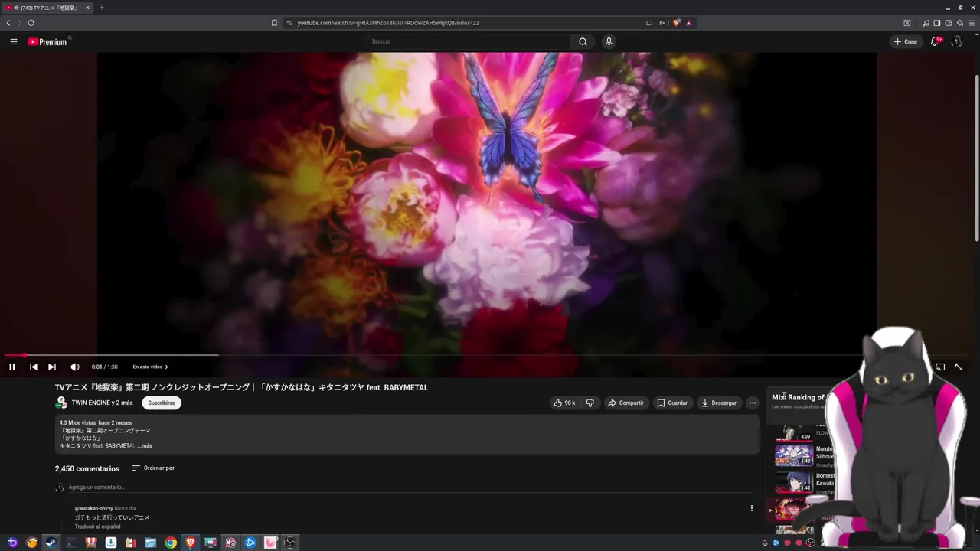Toggle the browser sidebar panel
Image resolution: width=980 pixels, height=551 pixels.
[936, 23]
